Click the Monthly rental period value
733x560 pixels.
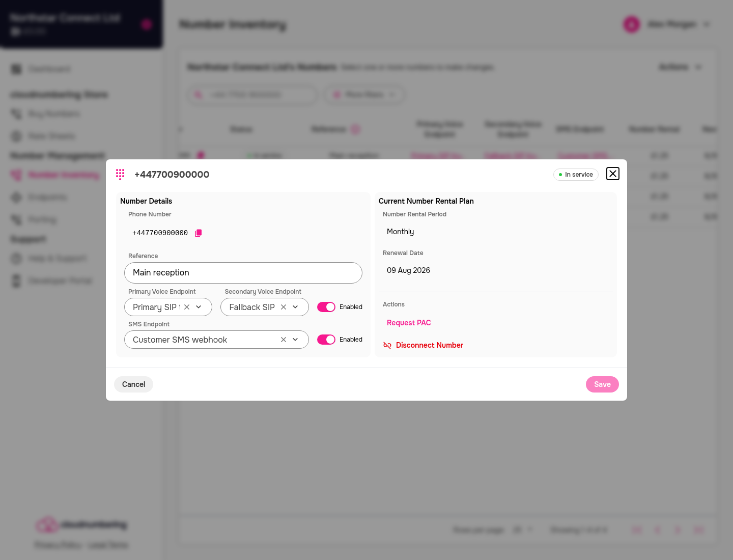[x=400, y=232]
